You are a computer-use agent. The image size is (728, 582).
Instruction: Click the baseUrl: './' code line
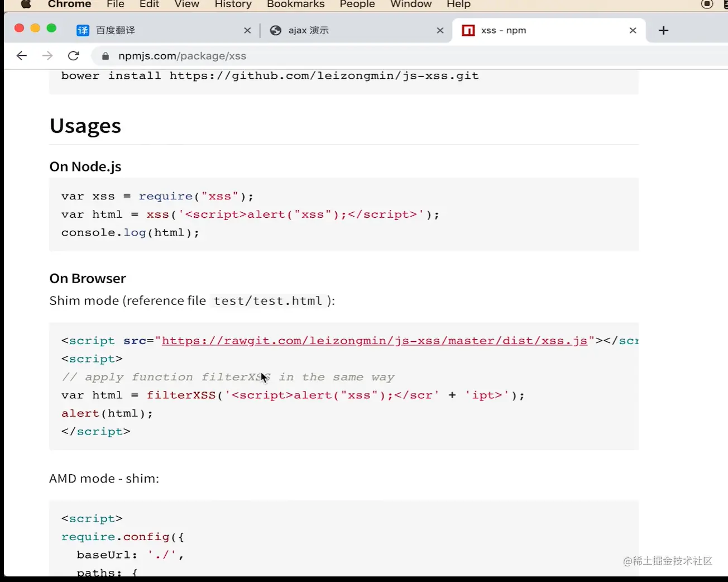[x=131, y=555]
